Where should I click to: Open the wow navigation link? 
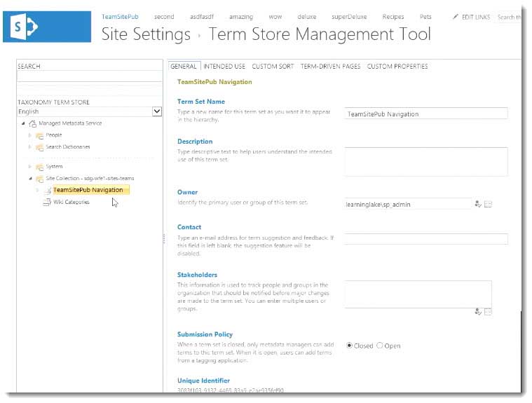click(275, 17)
